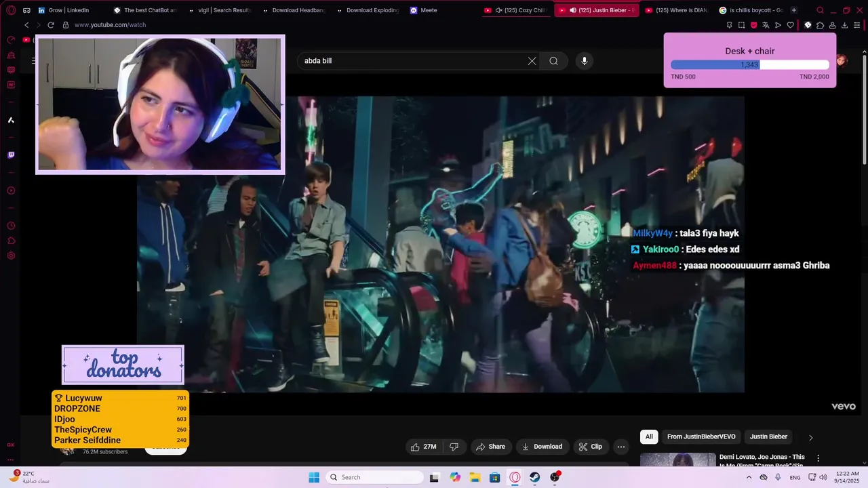
Task: Open the Demi Lovato, Joe Jonas title
Action: tap(762, 460)
